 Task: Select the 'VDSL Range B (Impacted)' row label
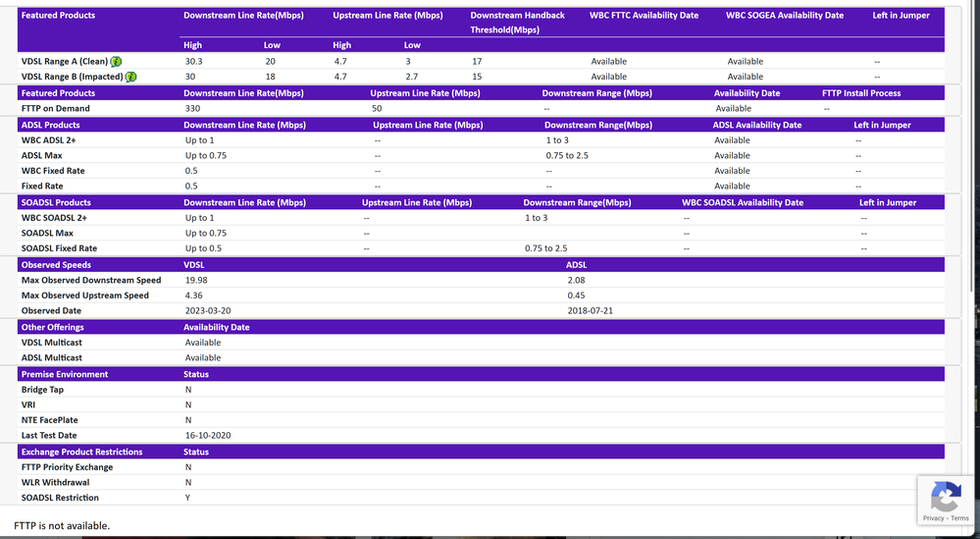[x=72, y=77]
